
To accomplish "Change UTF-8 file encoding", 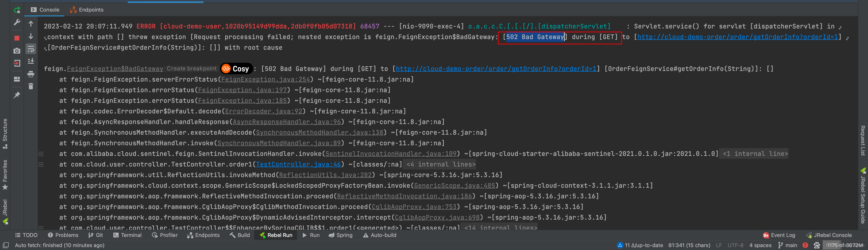I will (x=735, y=245).
